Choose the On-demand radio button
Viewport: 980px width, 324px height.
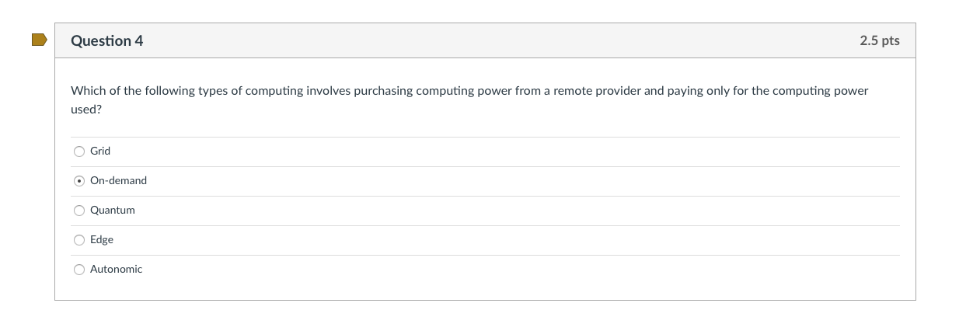[79, 181]
